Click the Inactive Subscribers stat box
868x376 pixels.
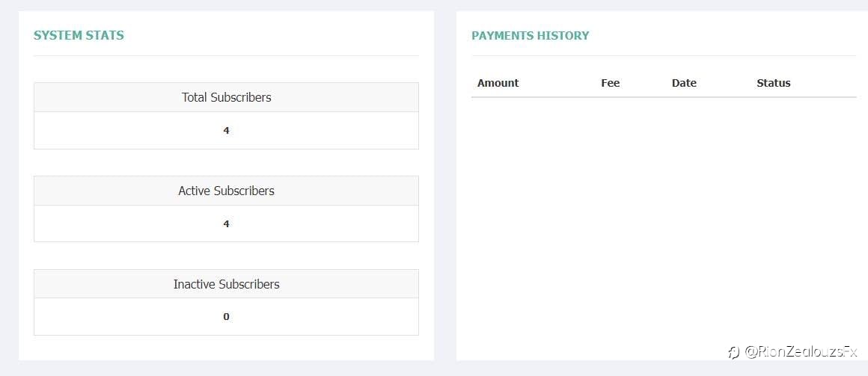point(226,303)
